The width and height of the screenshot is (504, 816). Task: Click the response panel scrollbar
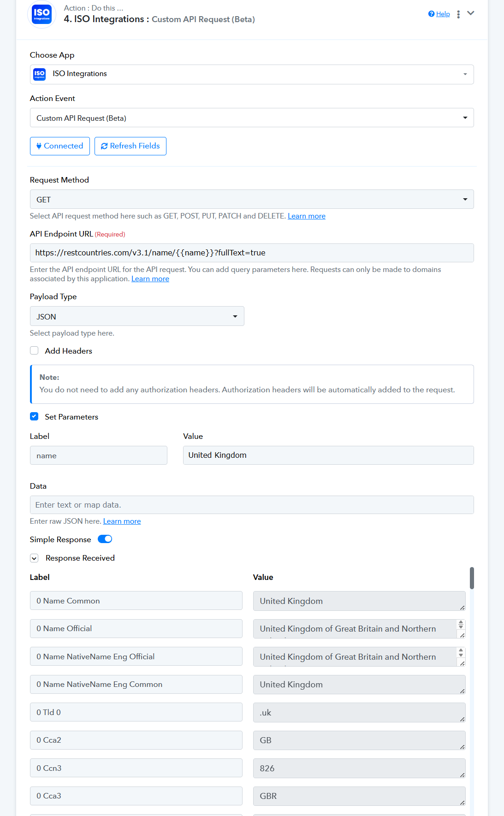(x=472, y=578)
